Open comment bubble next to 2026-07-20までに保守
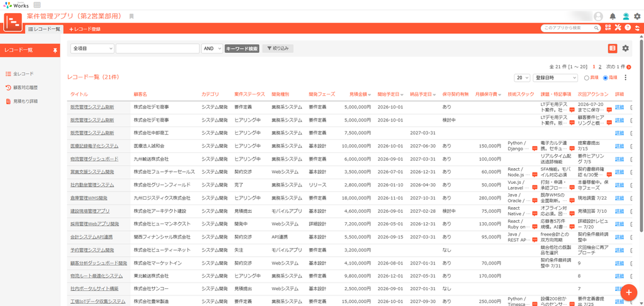Image resolution: width=644 pixels, height=306 pixels. tap(609, 110)
